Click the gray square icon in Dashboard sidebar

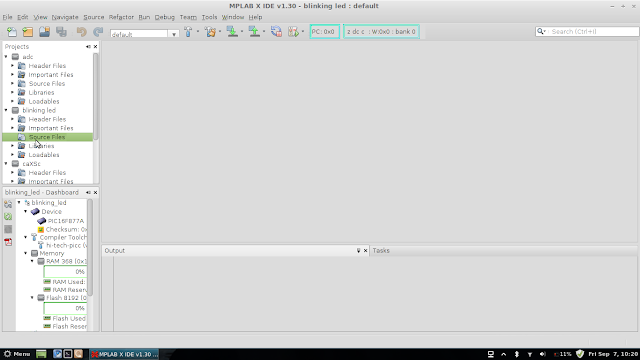tap(8, 229)
